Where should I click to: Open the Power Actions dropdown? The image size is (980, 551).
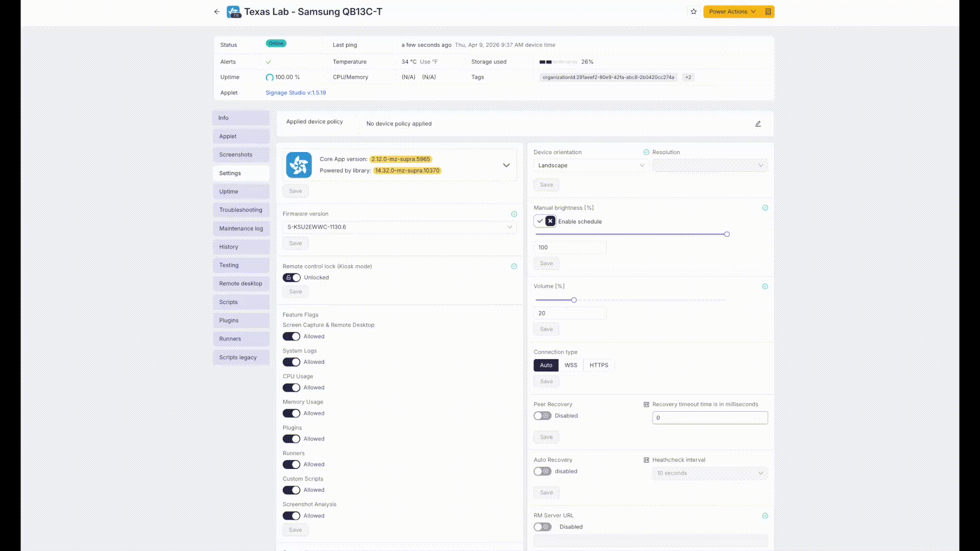click(732, 12)
